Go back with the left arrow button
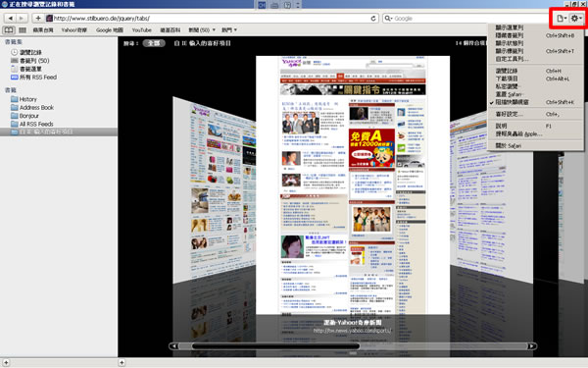The height and width of the screenshot is (368, 588). tap(11, 18)
